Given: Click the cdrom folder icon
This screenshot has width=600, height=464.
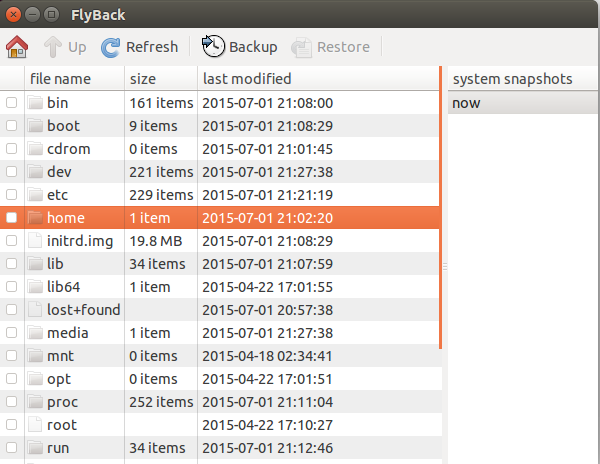Looking at the screenshot, I should pos(35,148).
